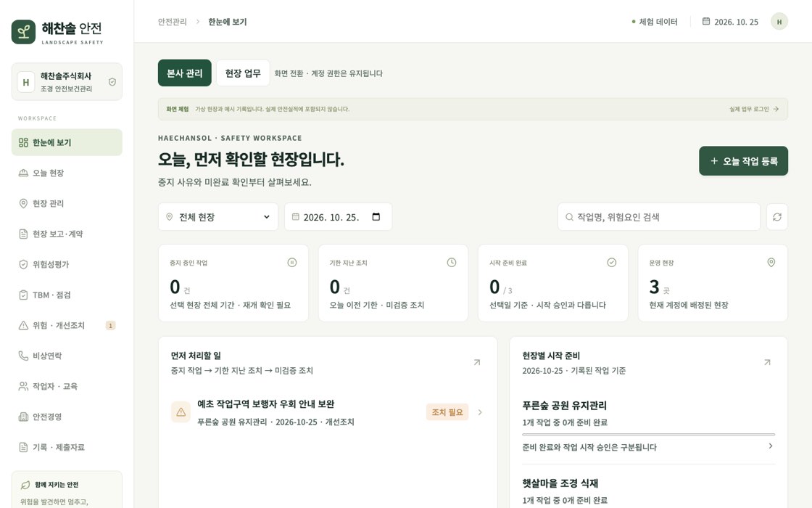Open 현장별 시작 준비 arrow link

click(767, 362)
